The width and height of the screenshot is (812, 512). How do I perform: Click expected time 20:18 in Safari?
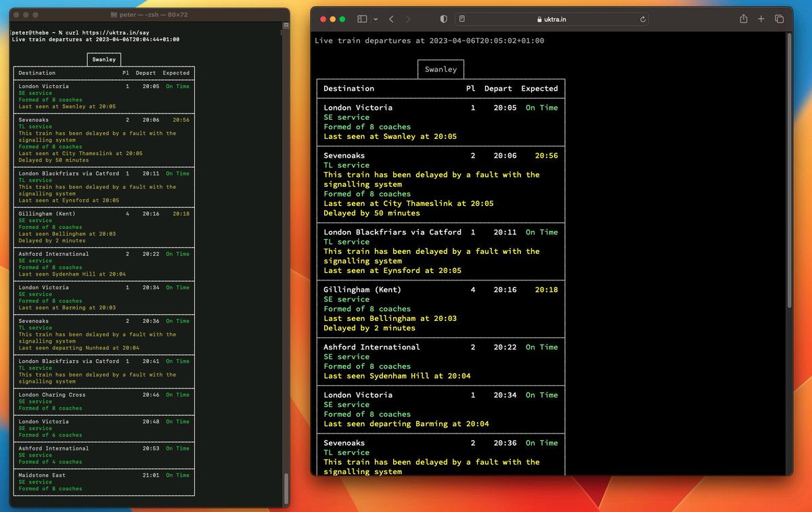tap(547, 290)
